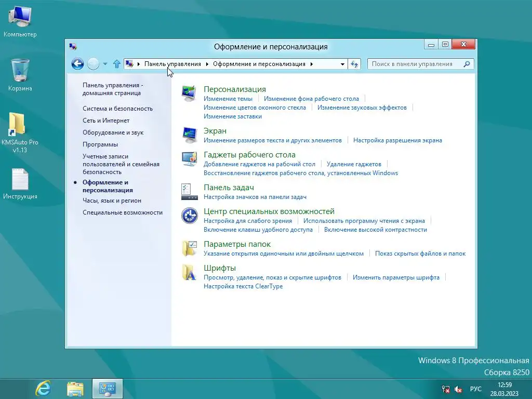Select the Корзина recycle bin icon
Image resolution: width=532 pixels, height=399 pixels.
20,75
